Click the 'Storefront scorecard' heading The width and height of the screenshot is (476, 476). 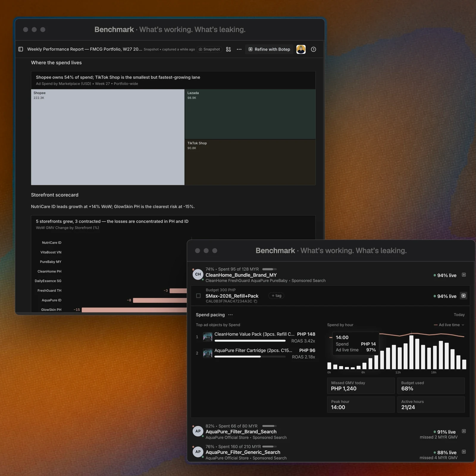coord(55,195)
